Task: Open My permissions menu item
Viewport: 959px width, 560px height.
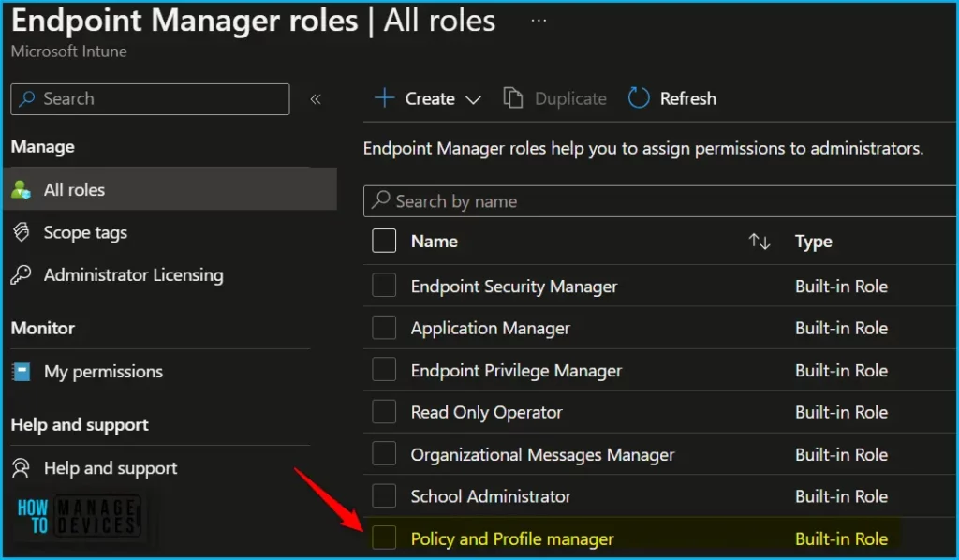Action: point(103,372)
